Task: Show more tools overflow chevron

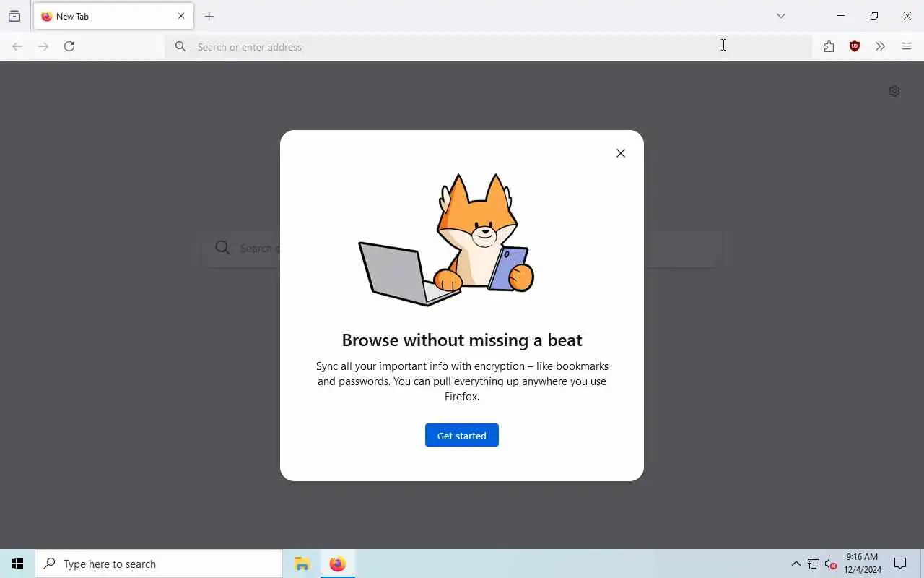Action: pos(880,46)
